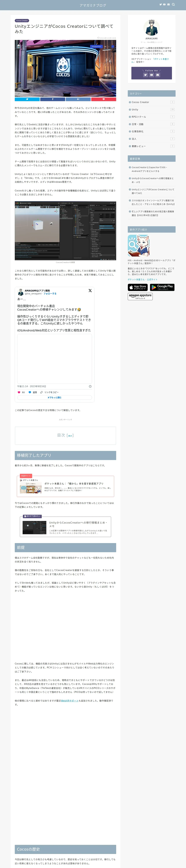Click the Follow me YouTube button
The height and width of the screenshot is (868, 186).
[x=152, y=75]
